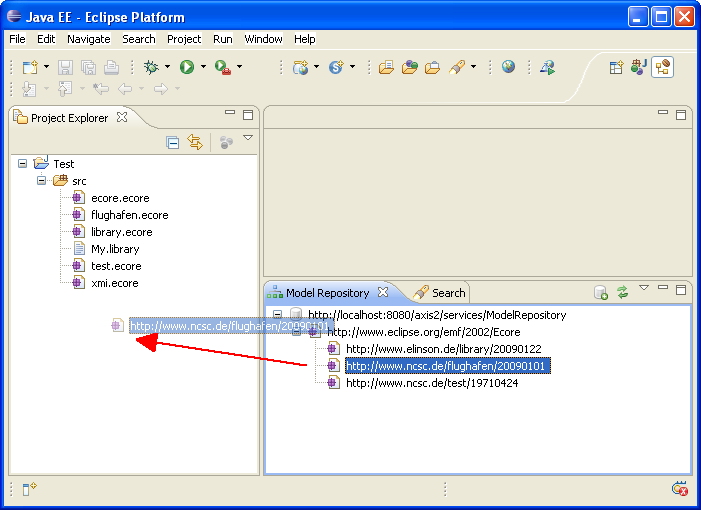The image size is (701, 510).
Task: Click the Save All toolbar icon
Action: [x=89, y=67]
